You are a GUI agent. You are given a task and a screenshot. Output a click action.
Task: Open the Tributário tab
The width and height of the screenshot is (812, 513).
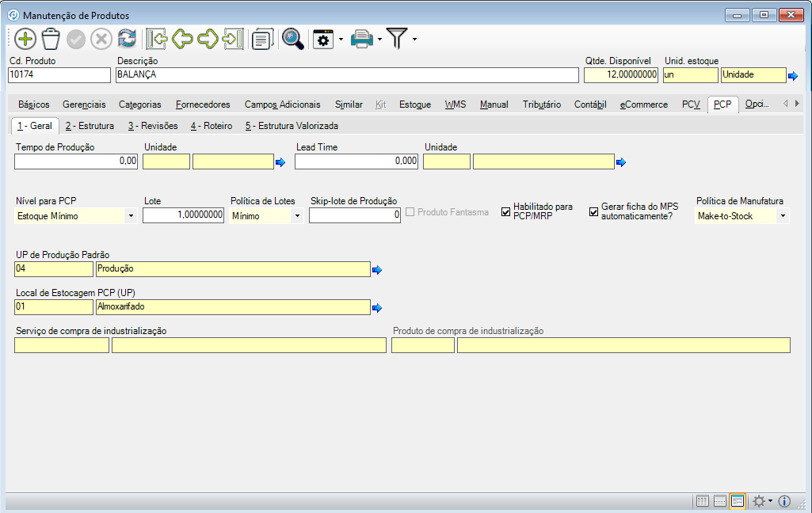point(542,104)
